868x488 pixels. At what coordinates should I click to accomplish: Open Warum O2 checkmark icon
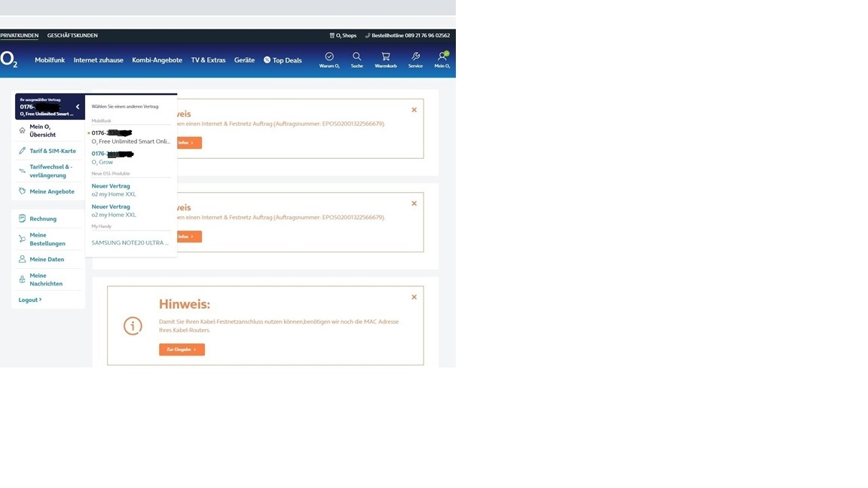click(329, 56)
